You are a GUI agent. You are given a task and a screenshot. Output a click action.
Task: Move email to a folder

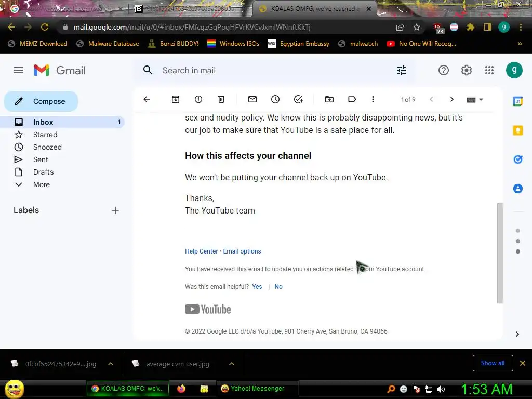coord(329,99)
